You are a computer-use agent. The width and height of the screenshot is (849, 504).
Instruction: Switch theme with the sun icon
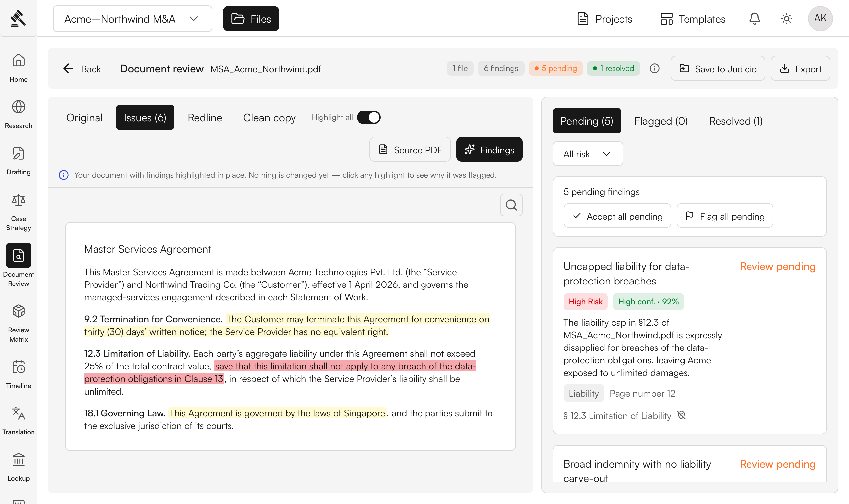787,18
